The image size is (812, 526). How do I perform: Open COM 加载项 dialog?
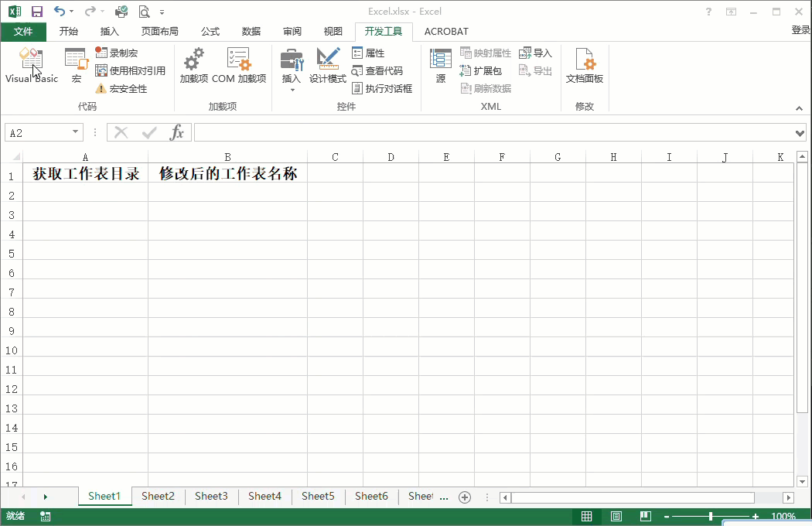pyautogui.click(x=239, y=65)
